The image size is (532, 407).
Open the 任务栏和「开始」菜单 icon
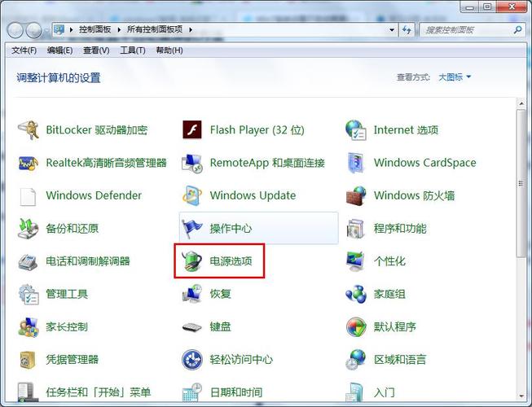click(26, 392)
